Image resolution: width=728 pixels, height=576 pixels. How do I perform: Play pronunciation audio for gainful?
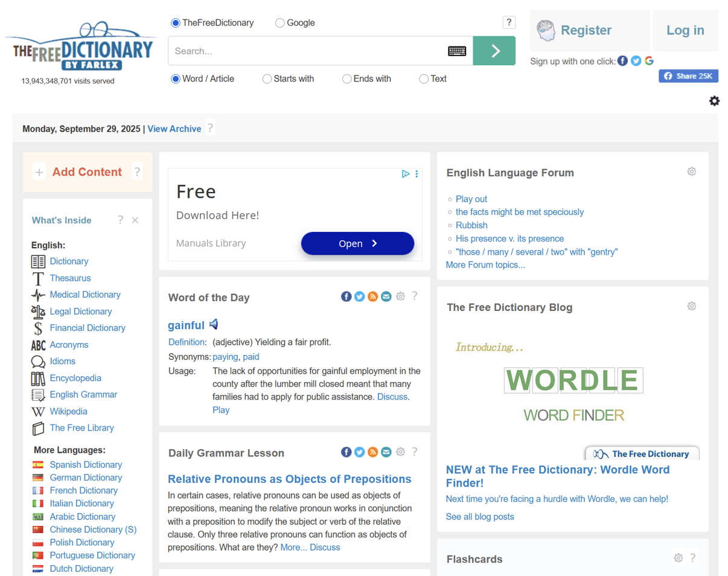click(214, 325)
